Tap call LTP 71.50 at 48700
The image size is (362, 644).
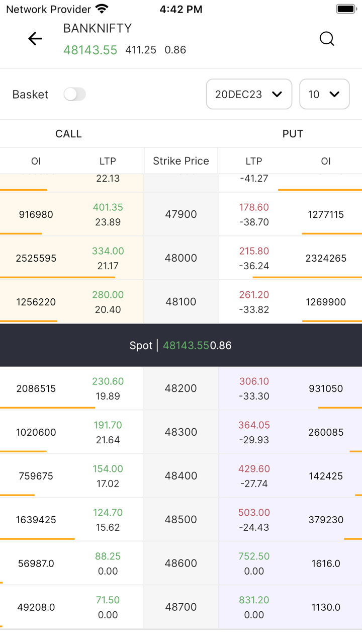click(x=108, y=600)
